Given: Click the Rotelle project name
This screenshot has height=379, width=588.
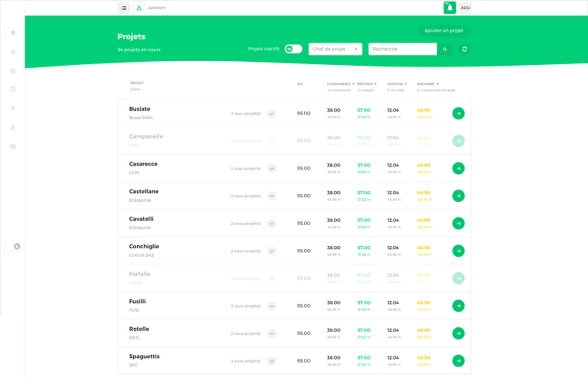Looking at the screenshot, I should click(139, 329).
